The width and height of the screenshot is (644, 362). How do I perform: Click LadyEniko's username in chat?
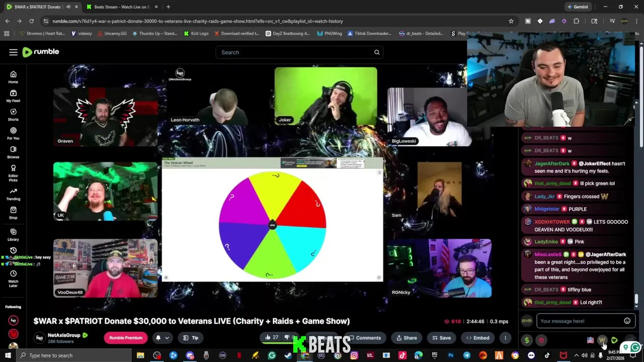pos(546,241)
